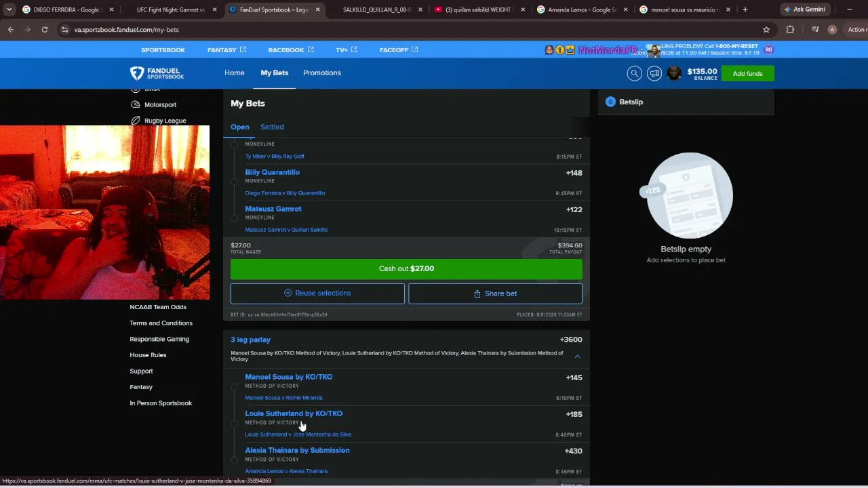Open the My Bets nav item
Viewport: 868px width, 488px height.
pos(275,73)
